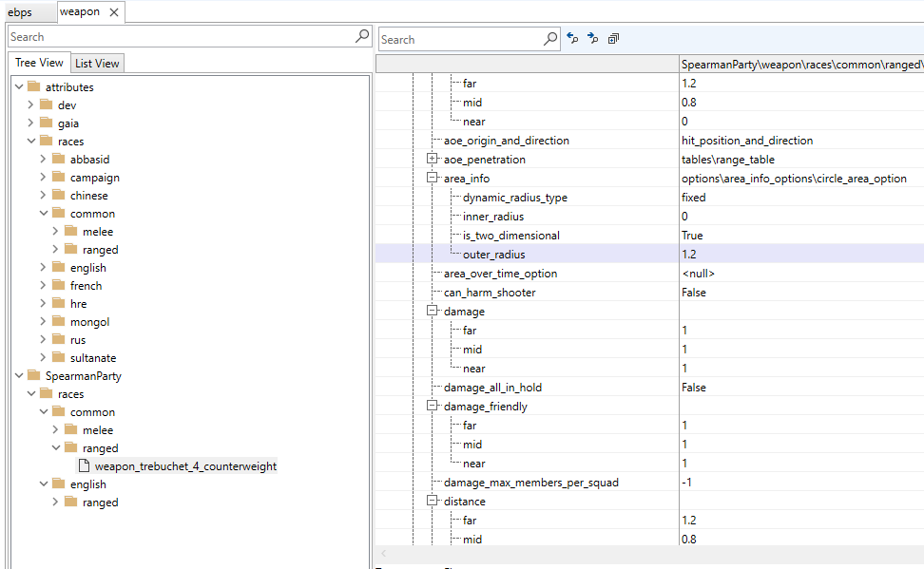Collapse the english node under SpearmanParty
Screen dimensions: 924x569
[x=44, y=484]
